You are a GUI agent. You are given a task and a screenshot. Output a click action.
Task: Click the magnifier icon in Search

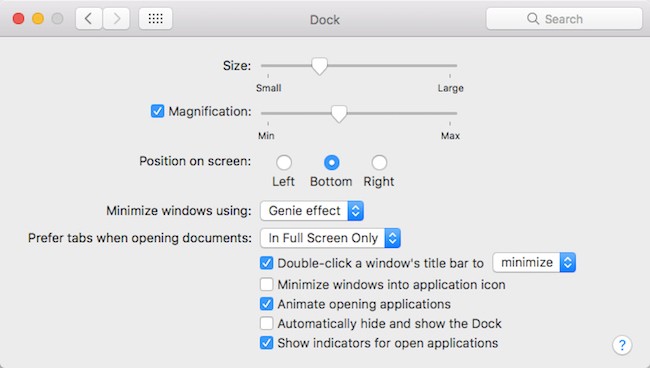point(533,19)
